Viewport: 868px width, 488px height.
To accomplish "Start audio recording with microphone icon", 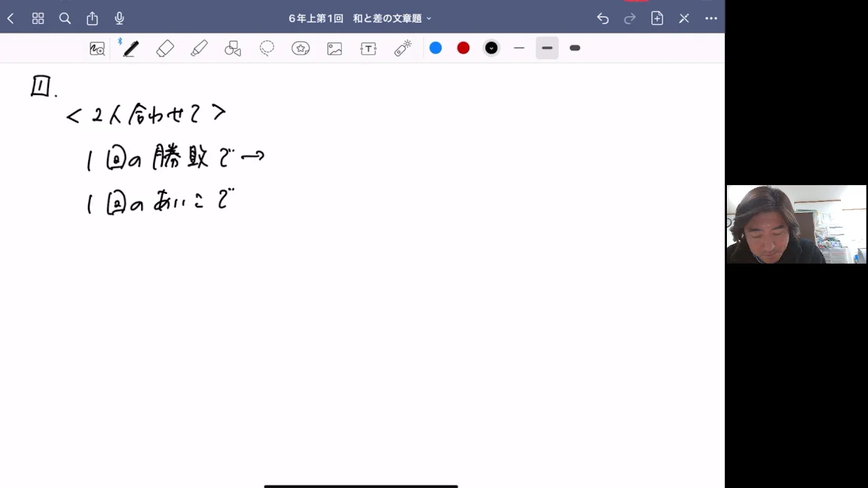I will [x=119, y=18].
